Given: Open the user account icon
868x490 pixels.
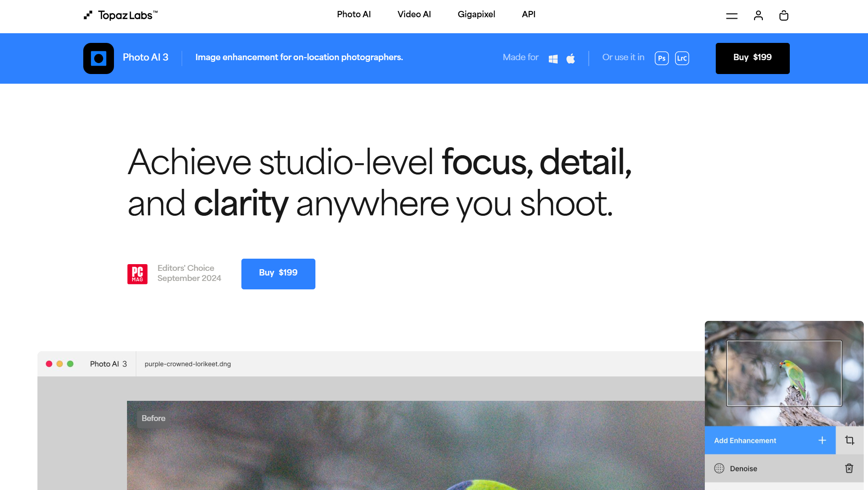Looking at the screenshot, I should click(x=758, y=16).
